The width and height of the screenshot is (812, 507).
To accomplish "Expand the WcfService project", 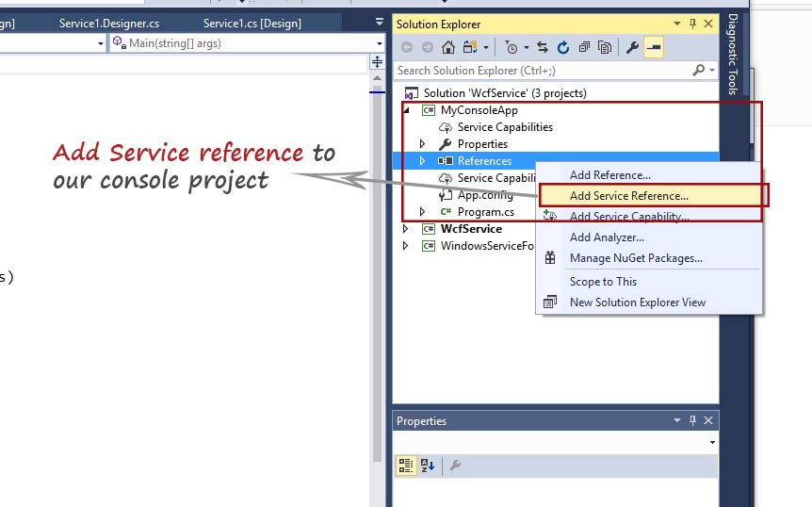I will pyautogui.click(x=405, y=228).
